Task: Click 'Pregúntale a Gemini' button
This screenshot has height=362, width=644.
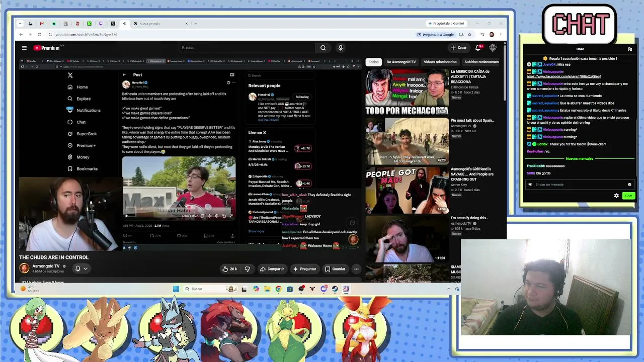Action: coord(446,24)
